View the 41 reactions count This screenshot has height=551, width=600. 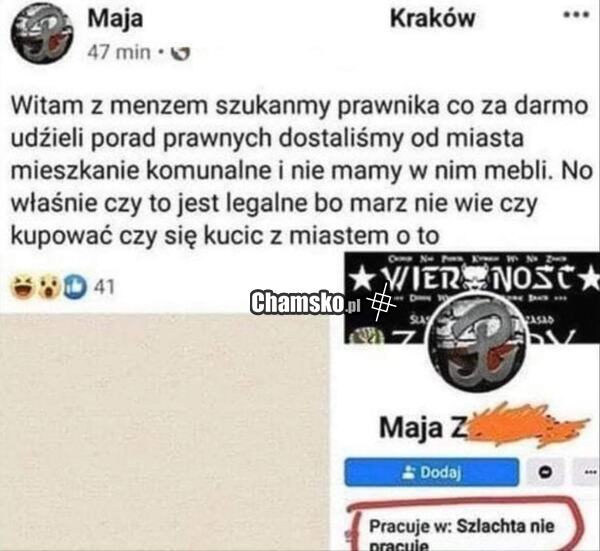point(104,287)
